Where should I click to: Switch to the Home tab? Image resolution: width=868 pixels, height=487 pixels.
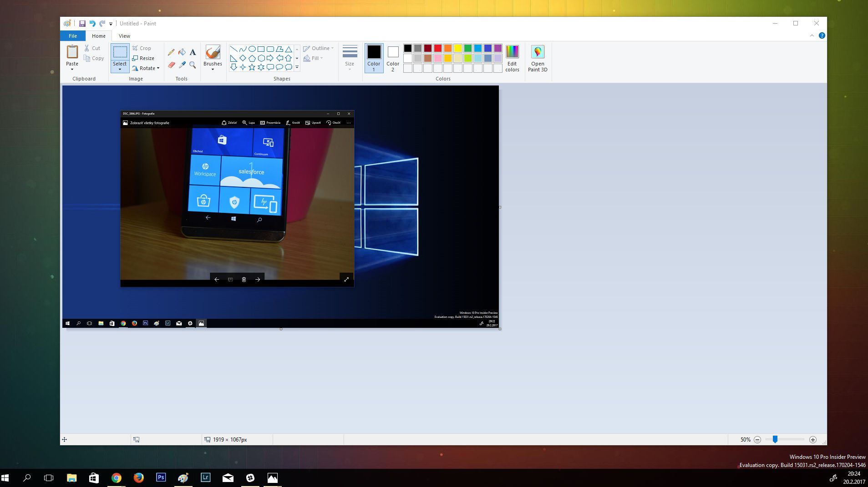(98, 36)
